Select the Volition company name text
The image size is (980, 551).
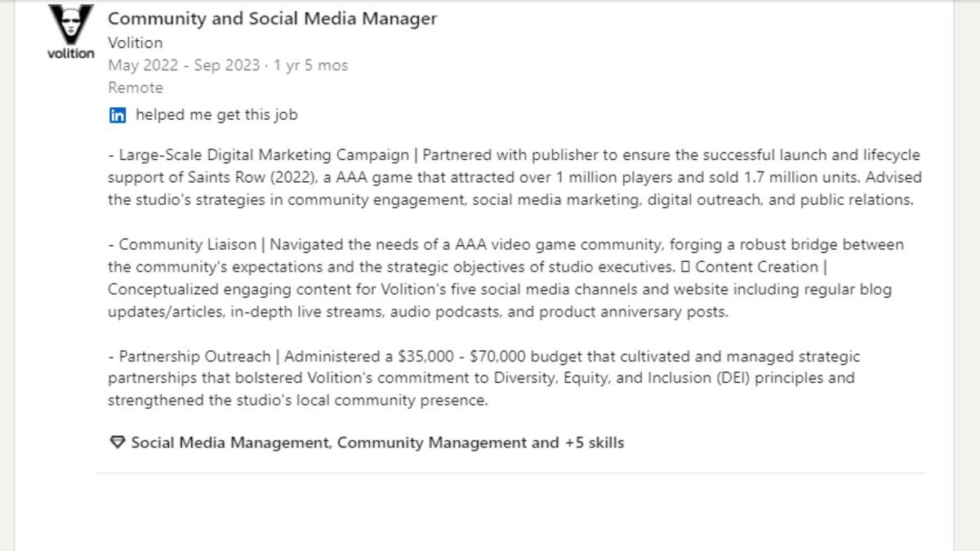(x=135, y=42)
